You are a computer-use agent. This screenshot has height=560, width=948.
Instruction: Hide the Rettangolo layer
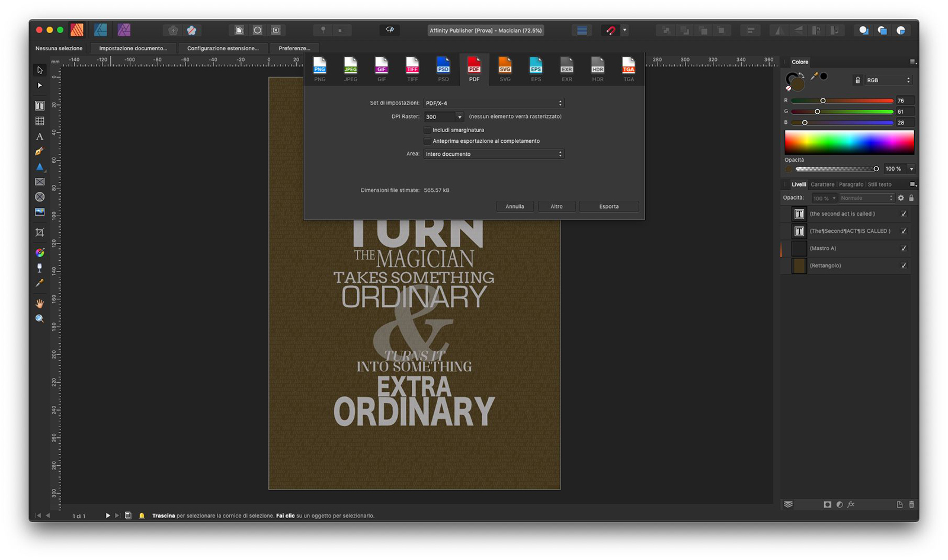coord(904,265)
